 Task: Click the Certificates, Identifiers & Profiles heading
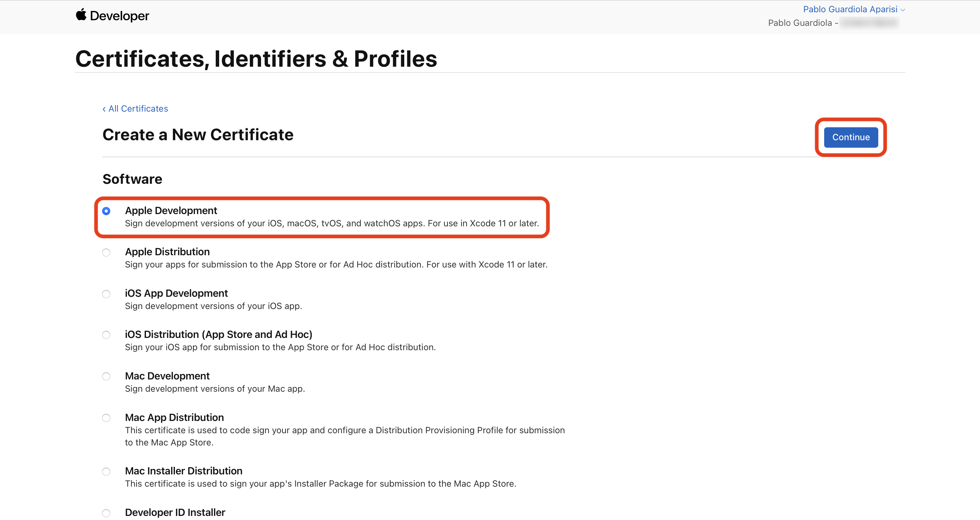click(256, 59)
